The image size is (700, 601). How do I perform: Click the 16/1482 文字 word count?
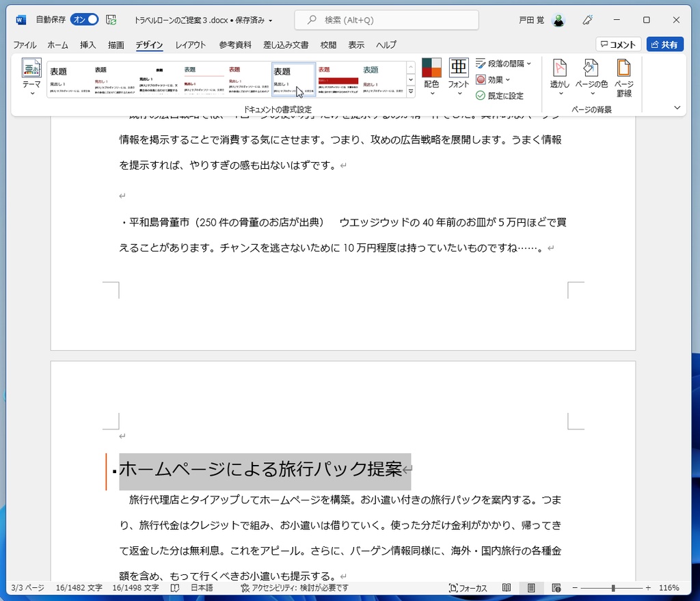tap(79, 587)
